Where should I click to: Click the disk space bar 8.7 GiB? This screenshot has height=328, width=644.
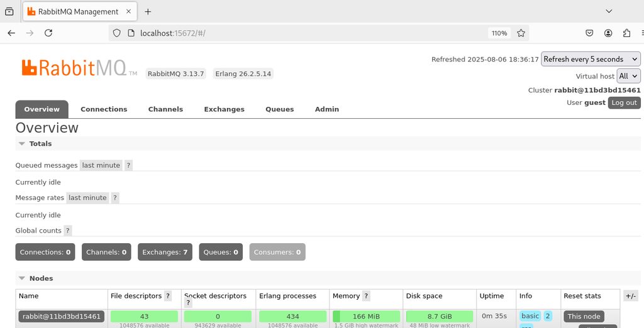coord(440,317)
